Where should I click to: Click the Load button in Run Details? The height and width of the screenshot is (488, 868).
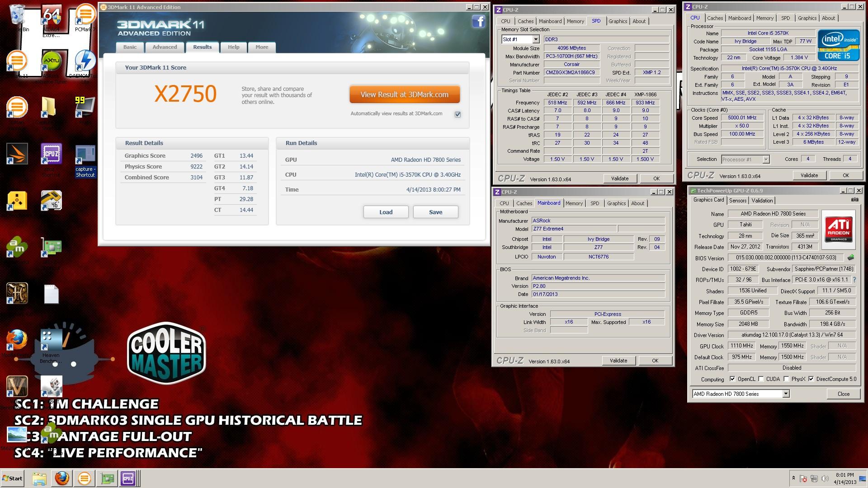click(x=386, y=212)
